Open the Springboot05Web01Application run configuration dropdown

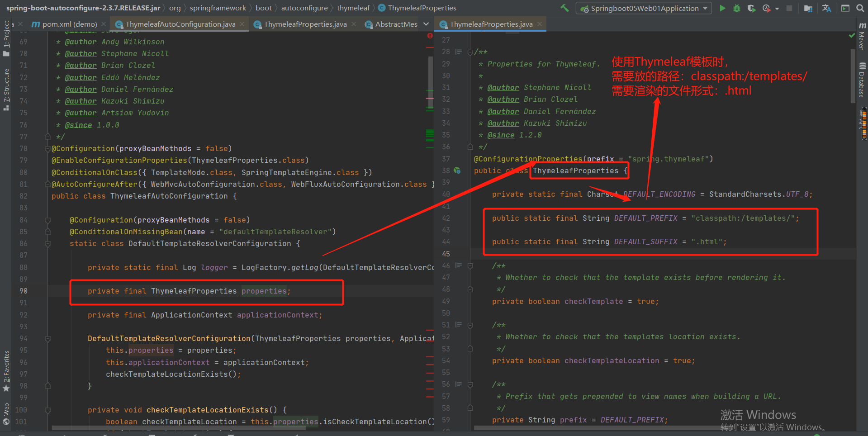point(644,8)
